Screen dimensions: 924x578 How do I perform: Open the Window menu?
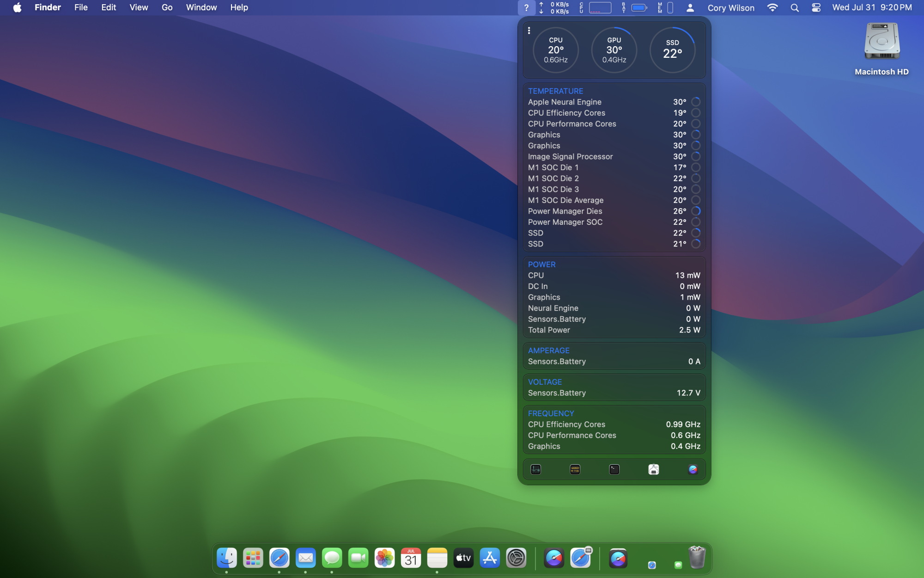click(x=201, y=7)
